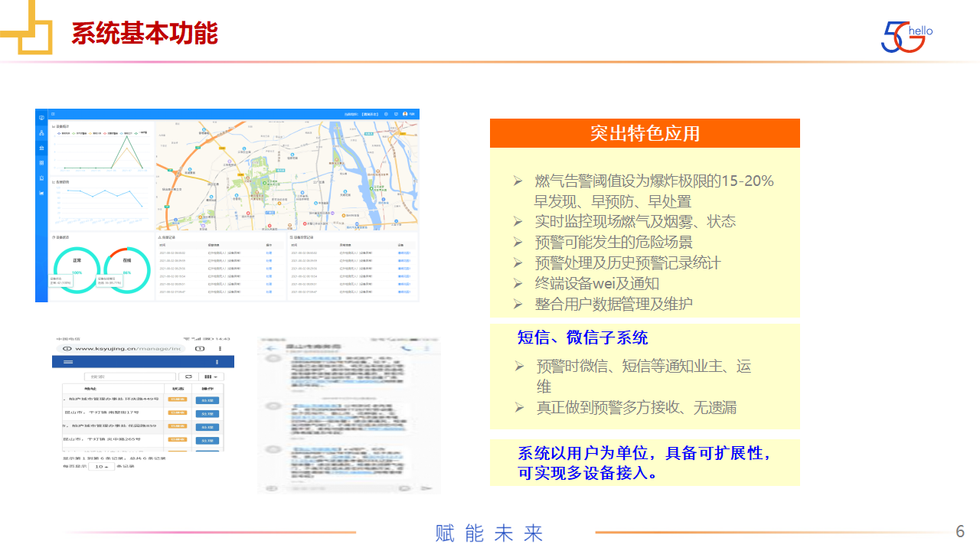Toggle the dashboard sidebar collapse icon
The width and height of the screenshot is (980, 551).
[53, 114]
